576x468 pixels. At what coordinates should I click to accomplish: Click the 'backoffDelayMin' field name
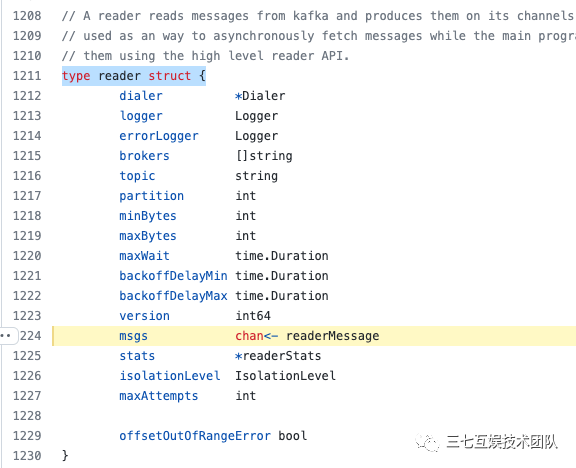pyautogui.click(x=173, y=276)
